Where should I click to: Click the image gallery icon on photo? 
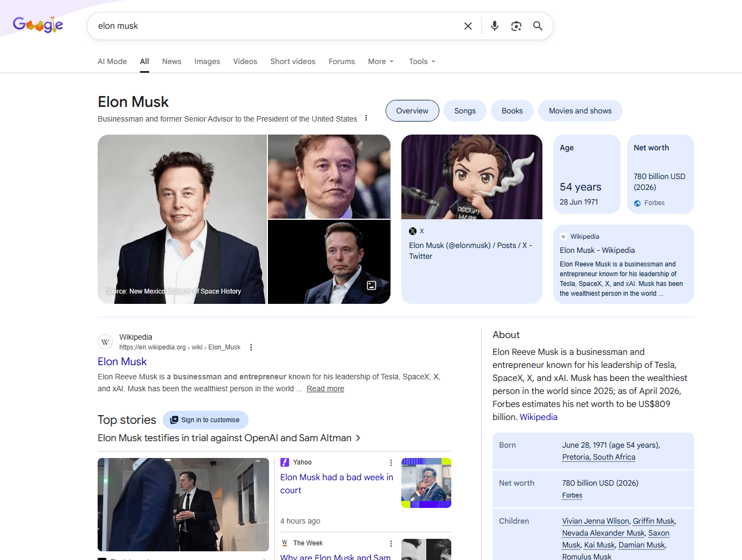[x=372, y=285]
